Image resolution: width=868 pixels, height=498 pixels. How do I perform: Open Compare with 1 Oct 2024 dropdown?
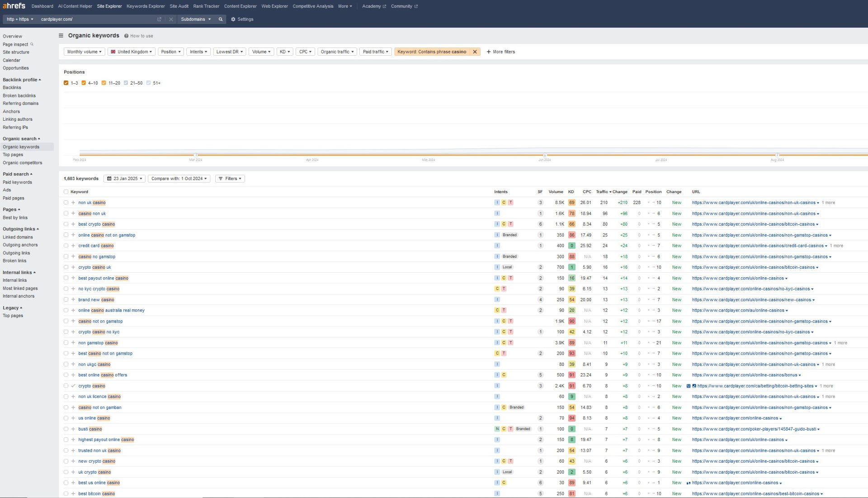179,179
